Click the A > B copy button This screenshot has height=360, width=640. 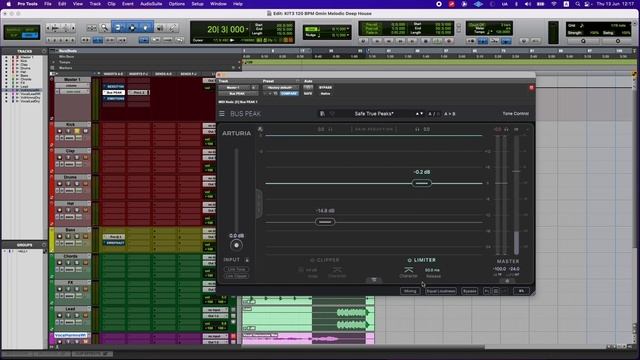(x=449, y=114)
